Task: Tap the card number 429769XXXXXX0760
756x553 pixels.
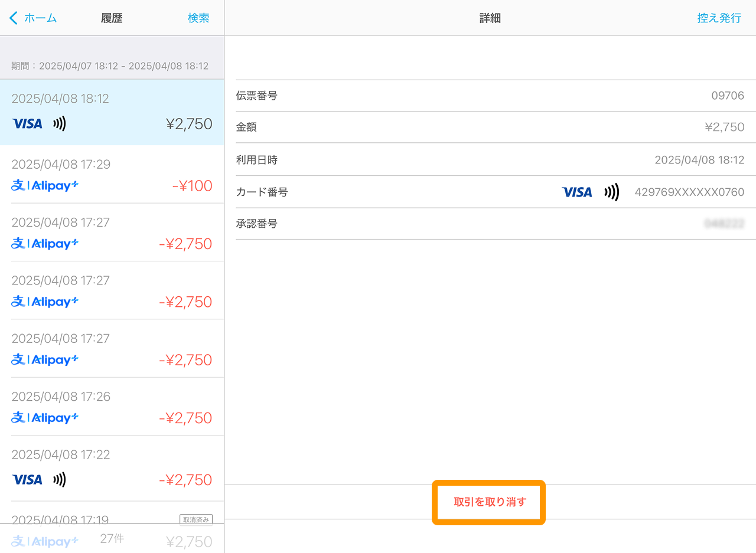Action: click(x=689, y=192)
